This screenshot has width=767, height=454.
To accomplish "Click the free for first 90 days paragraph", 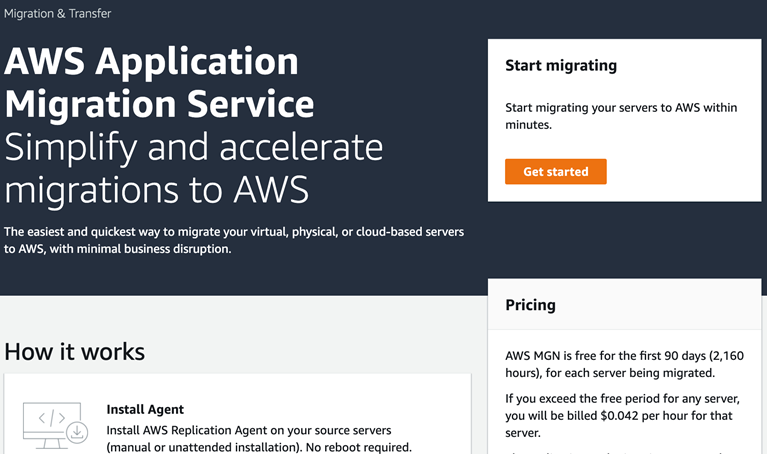I will click(x=625, y=364).
